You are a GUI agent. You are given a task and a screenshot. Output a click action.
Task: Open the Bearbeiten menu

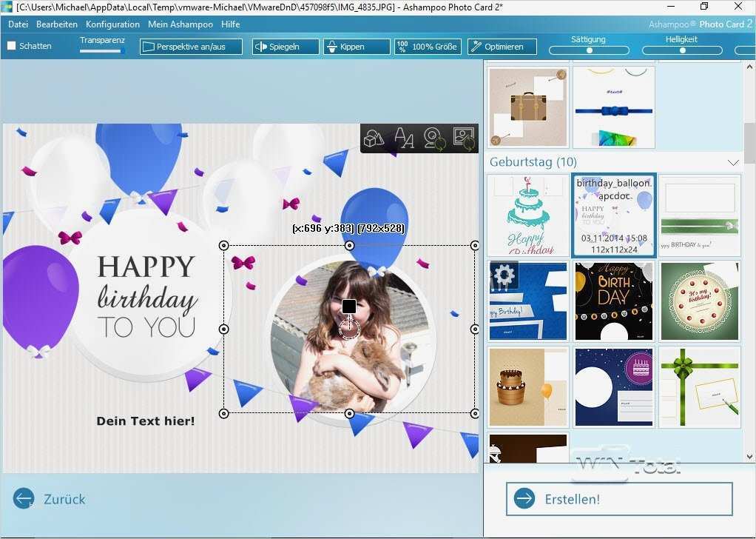click(57, 24)
